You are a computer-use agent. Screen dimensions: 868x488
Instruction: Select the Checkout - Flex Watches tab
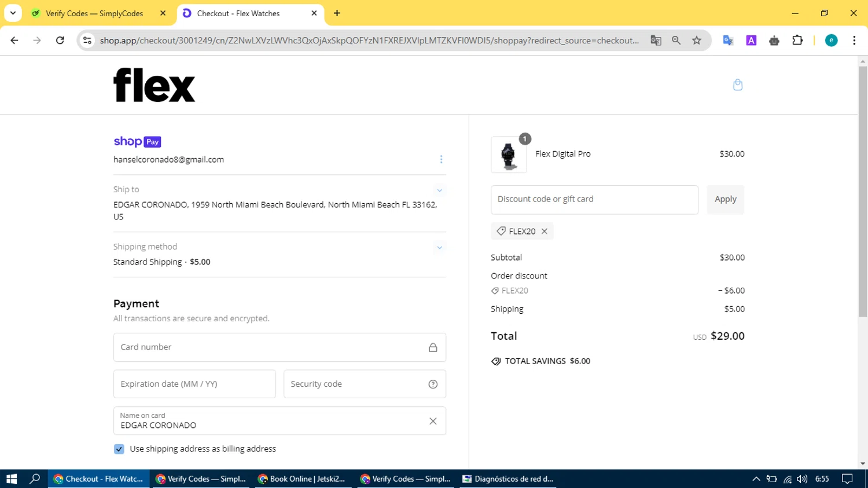[x=238, y=13]
